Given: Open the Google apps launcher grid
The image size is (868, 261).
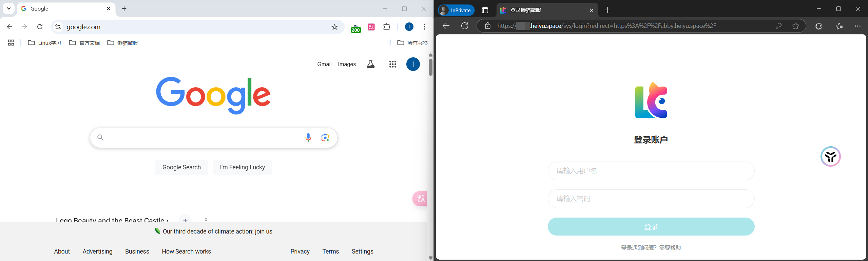Looking at the screenshot, I should pyautogui.click(x=393, y=64).
